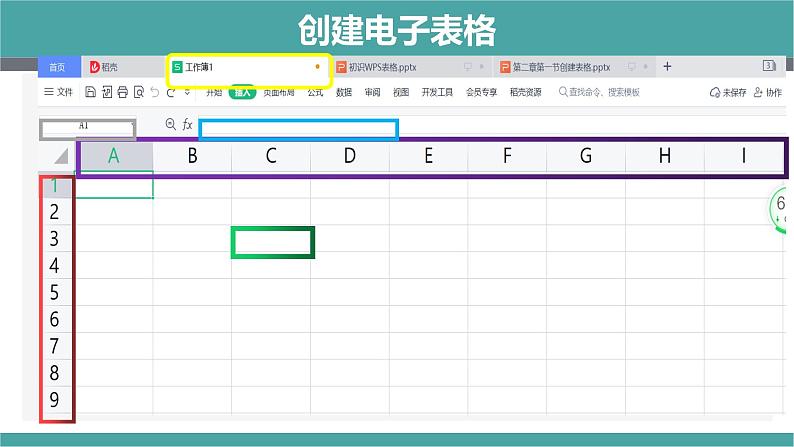Click the Save icon in quick access toolbar
The height and width of the screenshot is (447, 794).
tap(90, 92)
